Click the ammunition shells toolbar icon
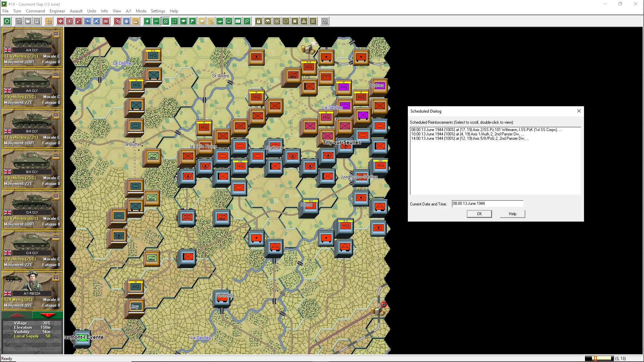The width and height of the screenshot is (644, 362). (x=295, y=21)
